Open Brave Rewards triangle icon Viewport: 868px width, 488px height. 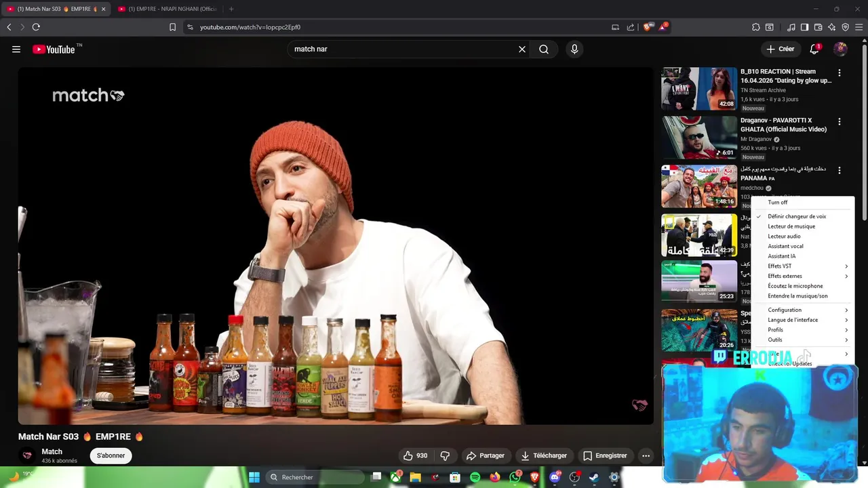[663, 27]
